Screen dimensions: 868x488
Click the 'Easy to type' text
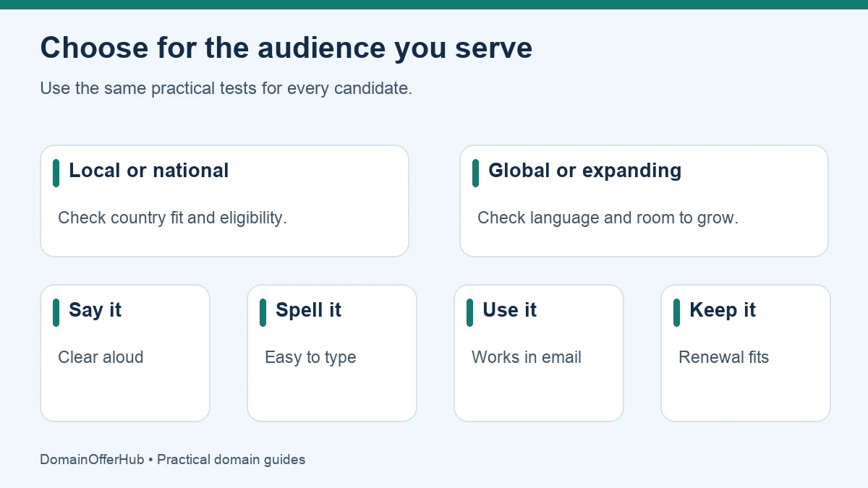pyautogui.click(x=310, y=357)
